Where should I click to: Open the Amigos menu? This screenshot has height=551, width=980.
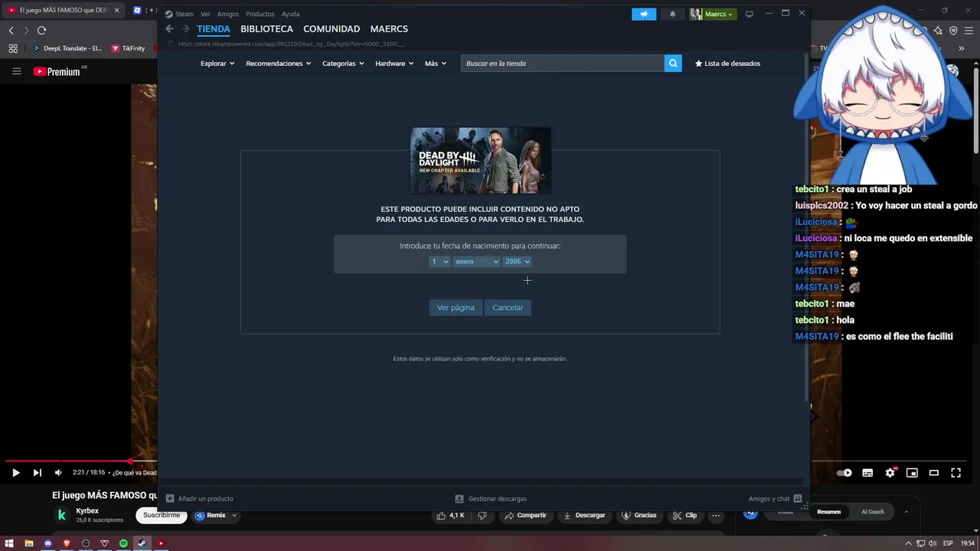(227, 14)
